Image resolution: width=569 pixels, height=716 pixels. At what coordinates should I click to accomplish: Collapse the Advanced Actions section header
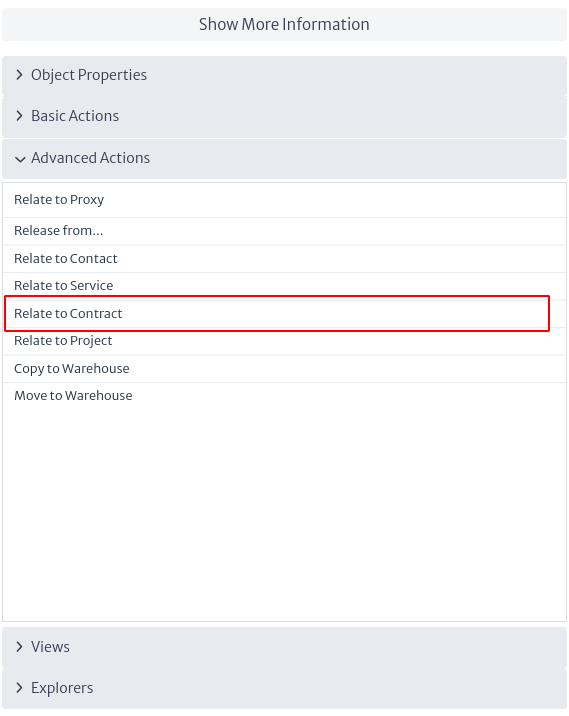point(284,158)
